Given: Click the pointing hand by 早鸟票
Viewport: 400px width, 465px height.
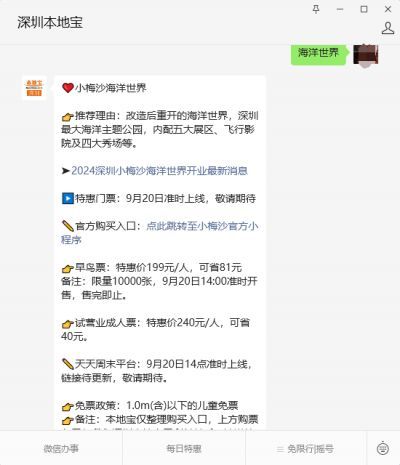Looking at the screenshot, I should pos(68,268).
